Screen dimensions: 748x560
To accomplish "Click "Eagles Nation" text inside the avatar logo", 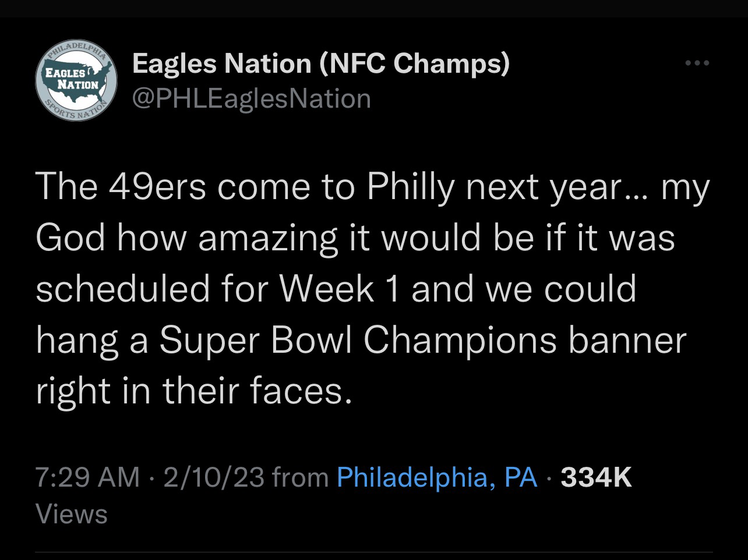I will (x=72, y=79).
